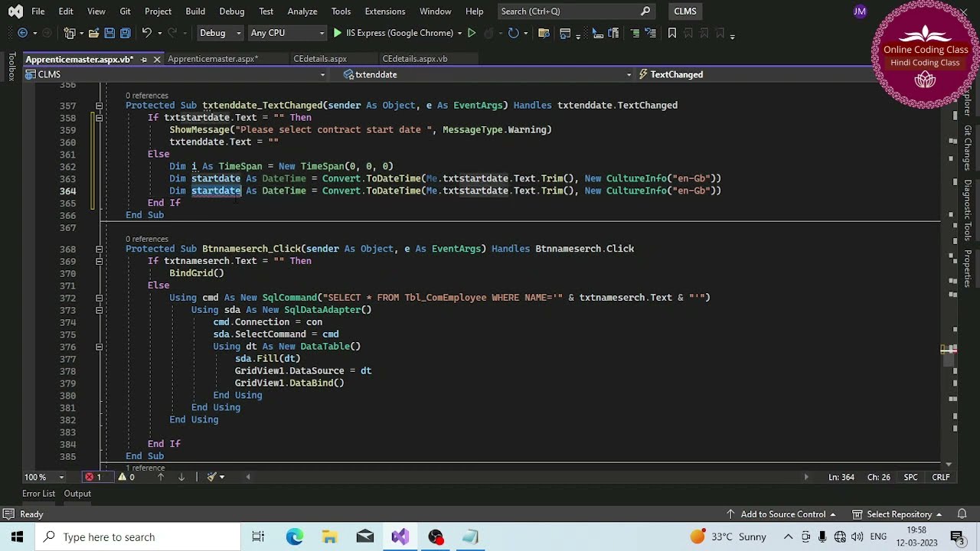
Task: Collapse Using sda block at line 373
Action: click(99, 310)
